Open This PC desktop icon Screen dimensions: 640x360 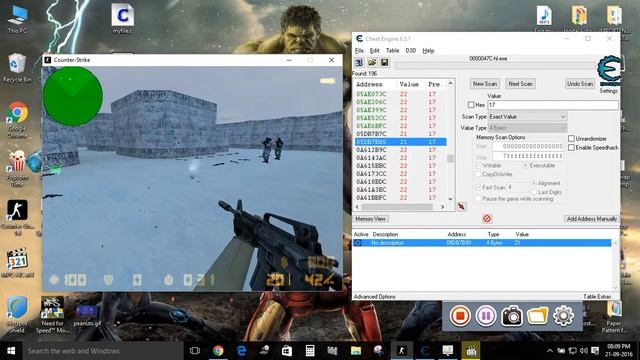[x=17, y=19]
